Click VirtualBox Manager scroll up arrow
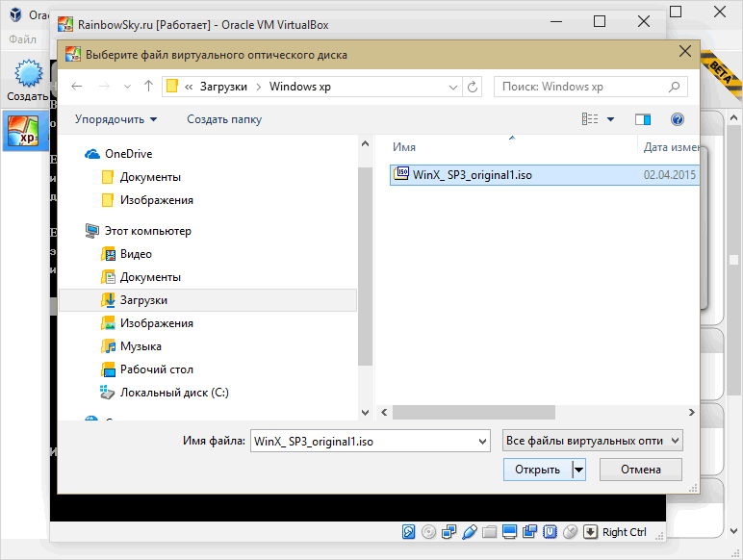 click(733, 117)
